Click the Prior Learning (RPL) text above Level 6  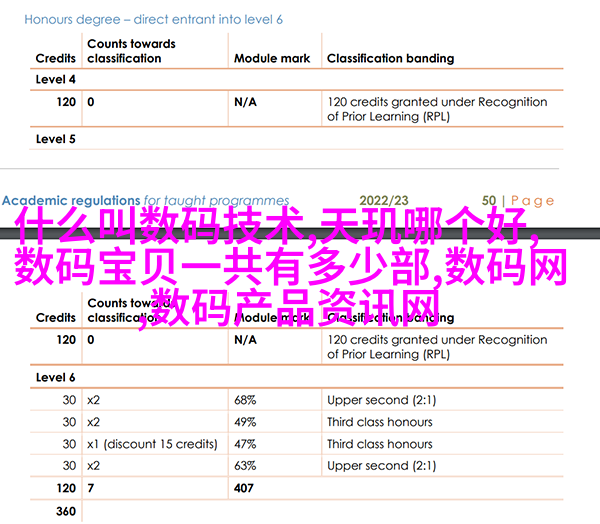point(437,347)
